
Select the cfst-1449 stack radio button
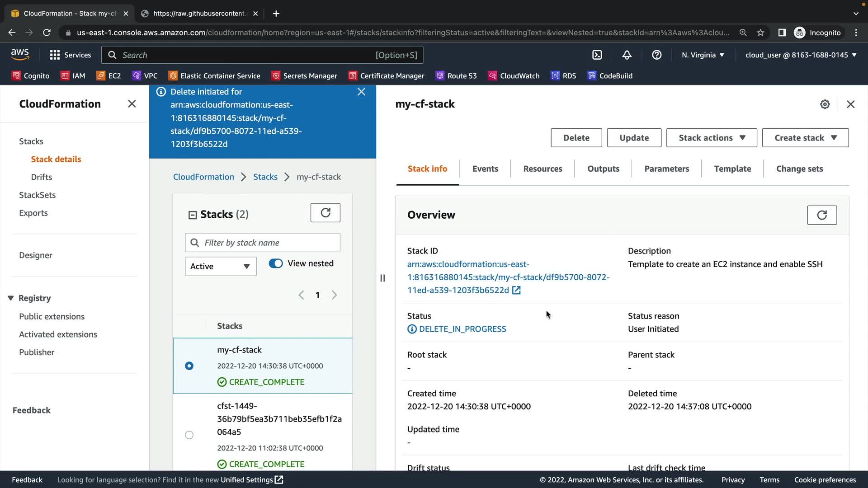click(189, 435)
